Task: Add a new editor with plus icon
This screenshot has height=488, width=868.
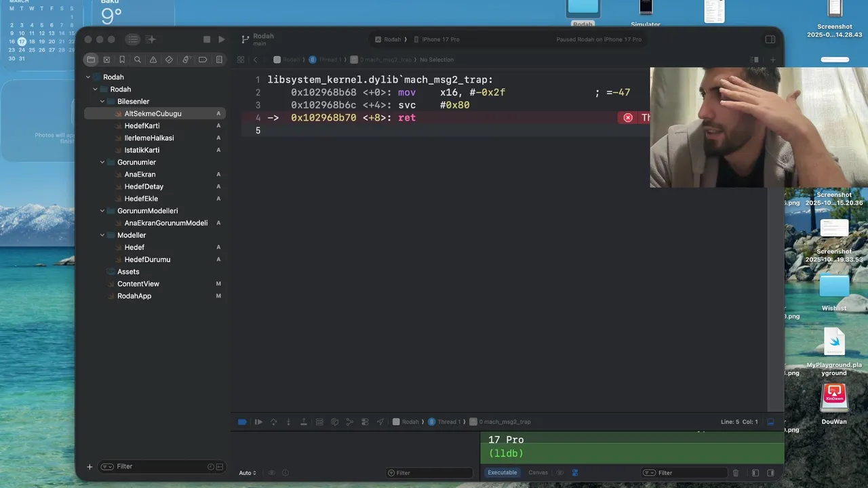Action: 772,60
